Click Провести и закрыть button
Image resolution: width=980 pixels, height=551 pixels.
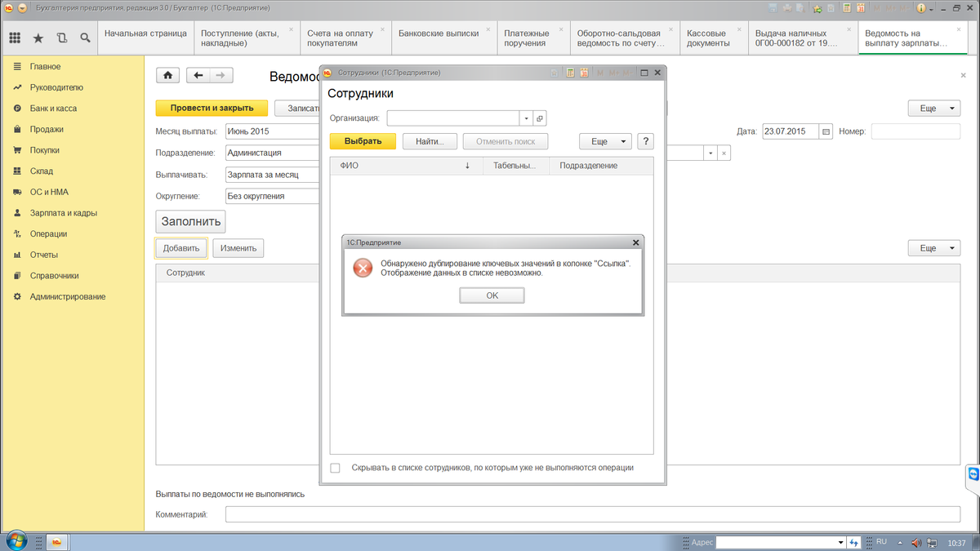(x=212, y=108)
